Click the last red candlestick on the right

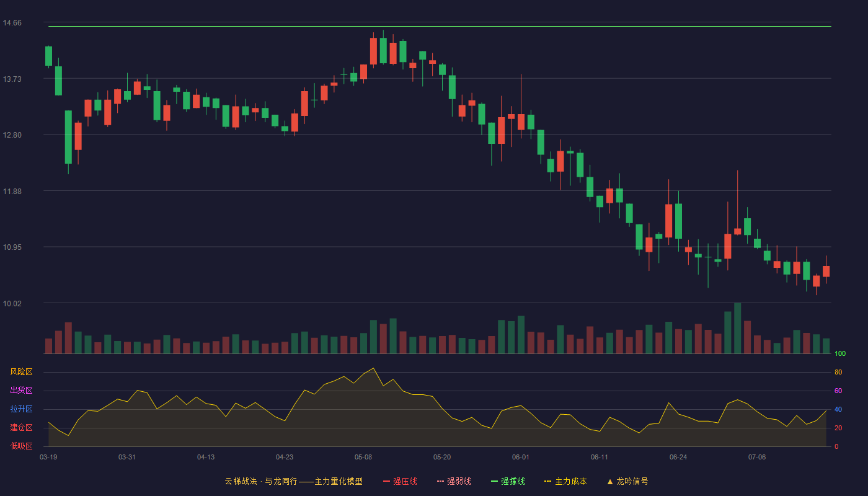tap(826, 271)
